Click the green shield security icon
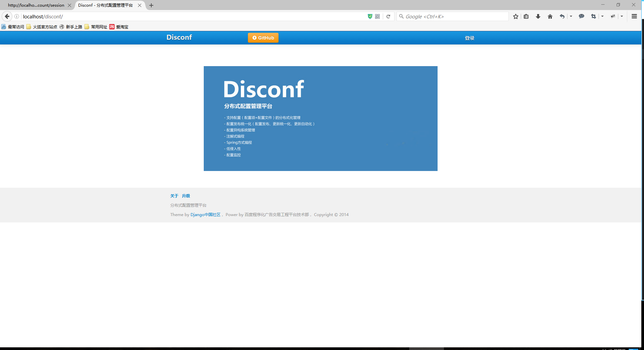 370,16
